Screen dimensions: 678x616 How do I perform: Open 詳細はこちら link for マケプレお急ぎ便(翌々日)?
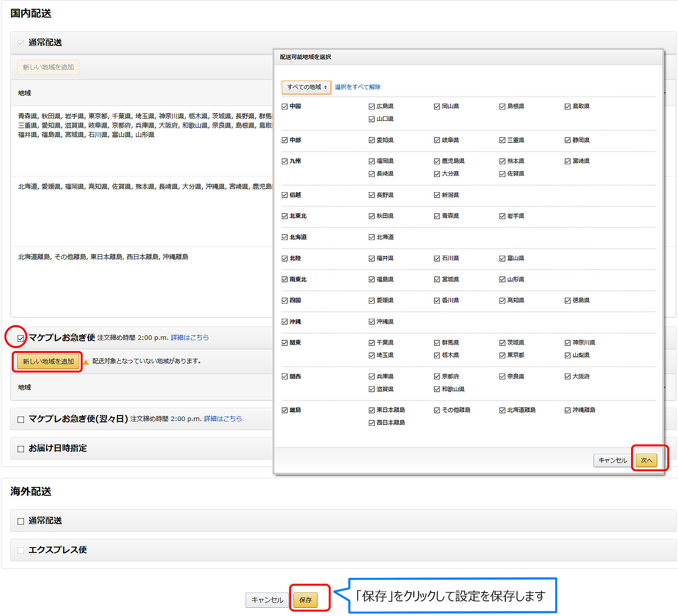223,419
